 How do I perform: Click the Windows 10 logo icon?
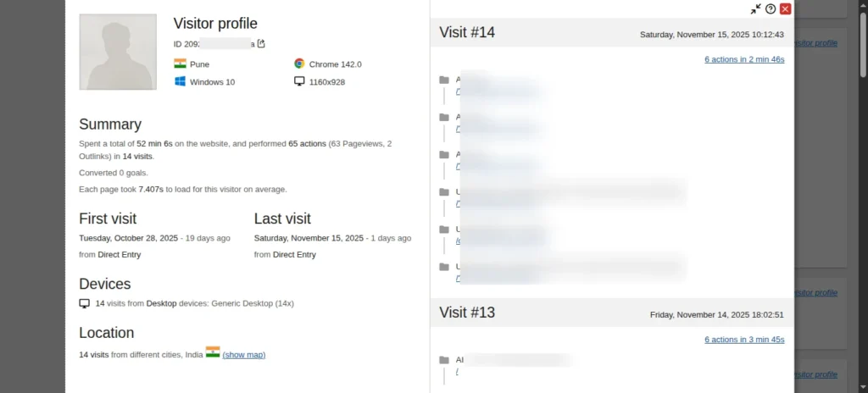180,81
